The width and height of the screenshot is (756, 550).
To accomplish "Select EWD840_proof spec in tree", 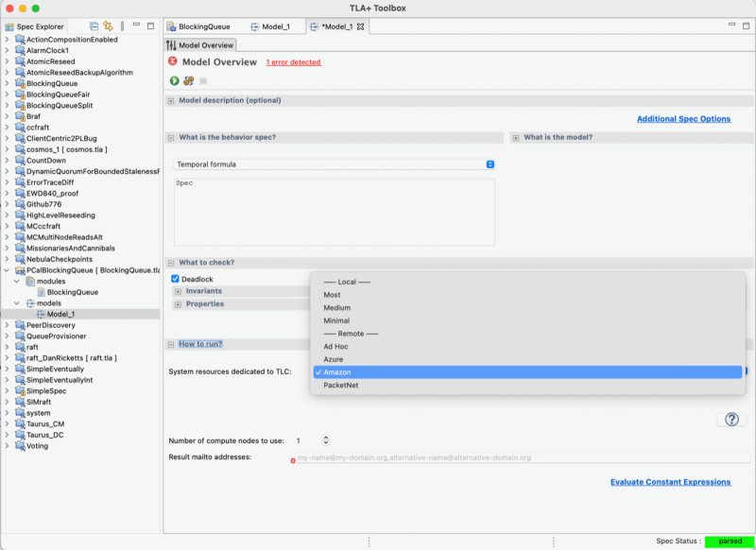I will tap(52, 194).
